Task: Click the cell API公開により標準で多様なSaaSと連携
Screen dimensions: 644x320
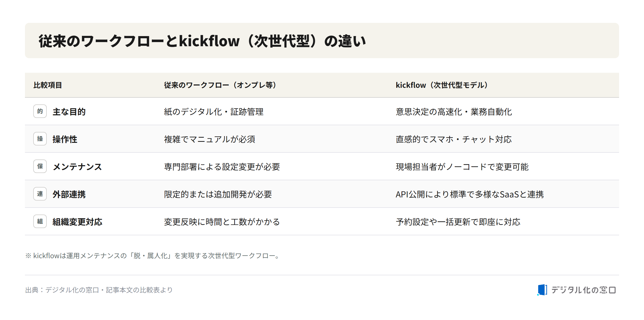Action: click(469, 194)
